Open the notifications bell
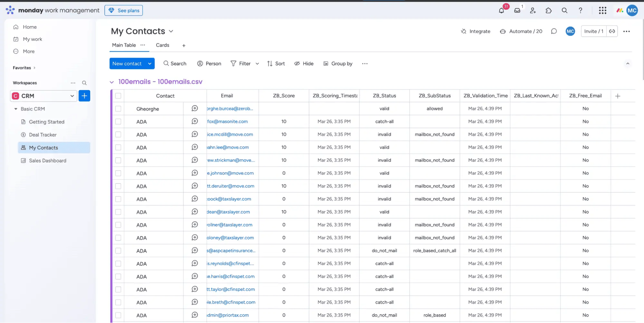The height and width of the screenshot is (323, 644). (x=501, y=10)
